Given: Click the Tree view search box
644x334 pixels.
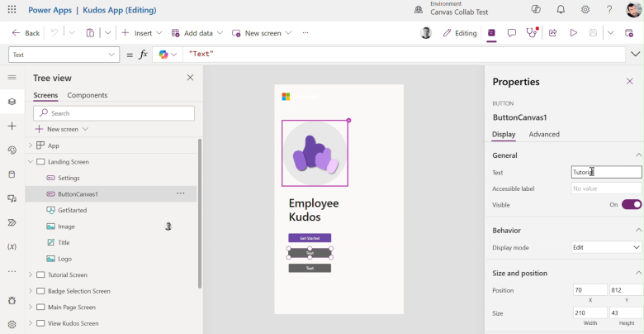Looking at the screenshot, I should tap(114, 113).
